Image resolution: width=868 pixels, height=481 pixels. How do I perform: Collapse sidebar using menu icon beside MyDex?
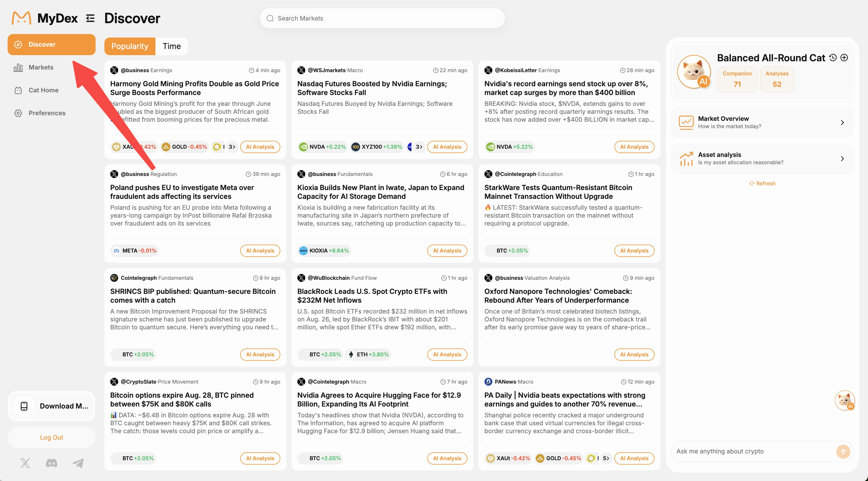click(x=90, y=18)
